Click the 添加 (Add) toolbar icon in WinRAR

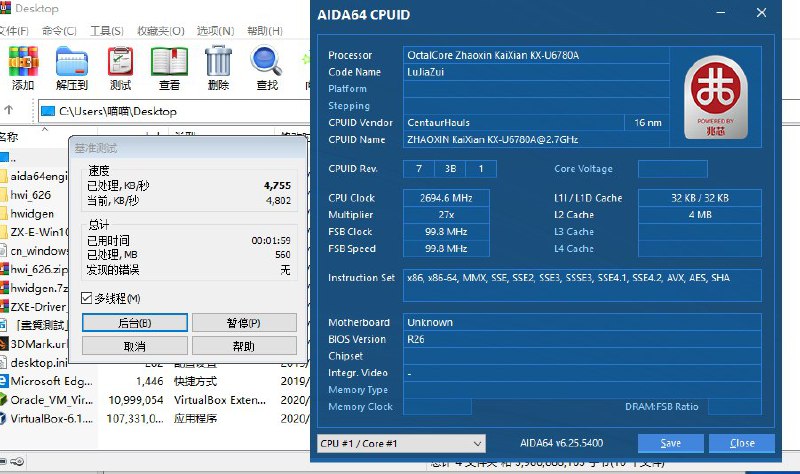point(23,62)
